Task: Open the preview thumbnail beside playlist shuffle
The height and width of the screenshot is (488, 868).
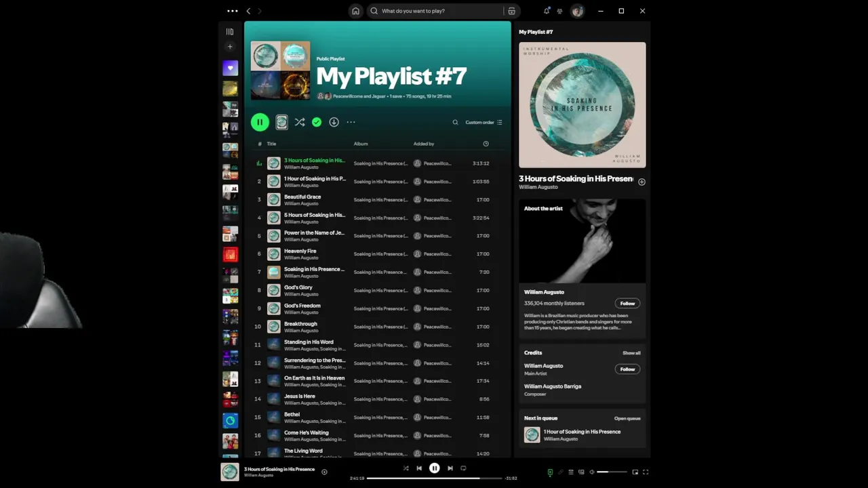Action: point(281,122)
